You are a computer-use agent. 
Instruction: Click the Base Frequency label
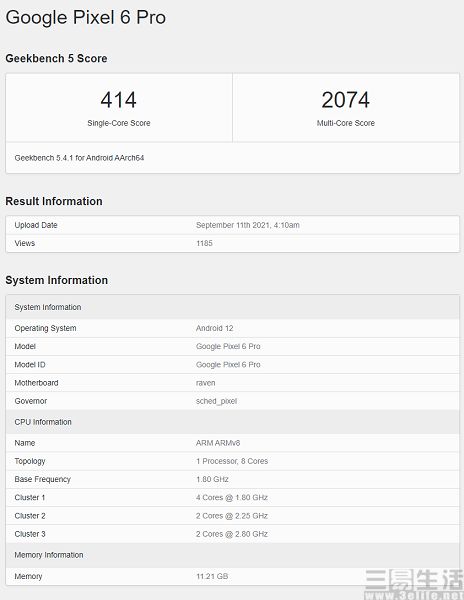[42, 479]
